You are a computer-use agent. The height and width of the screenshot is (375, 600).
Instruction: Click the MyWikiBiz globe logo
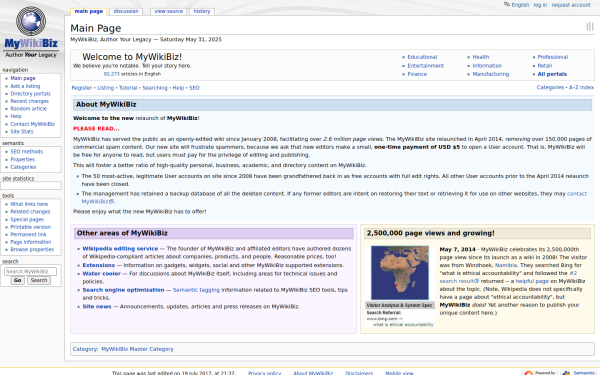[x=31, y=32]
